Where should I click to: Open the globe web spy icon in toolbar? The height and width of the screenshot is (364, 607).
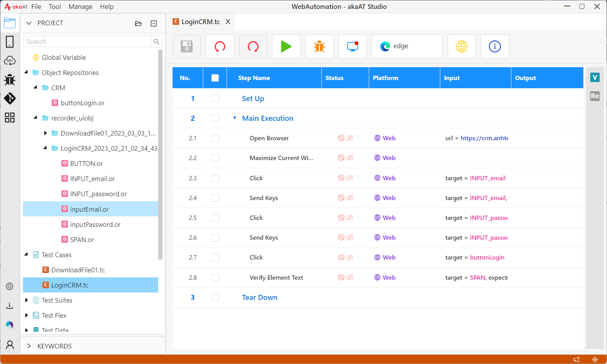(462, 46)
